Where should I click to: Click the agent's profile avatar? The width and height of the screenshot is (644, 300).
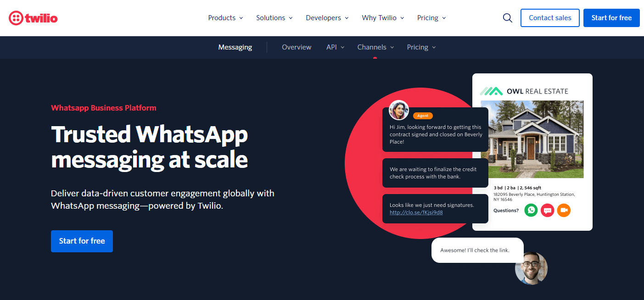pos(398,110)
